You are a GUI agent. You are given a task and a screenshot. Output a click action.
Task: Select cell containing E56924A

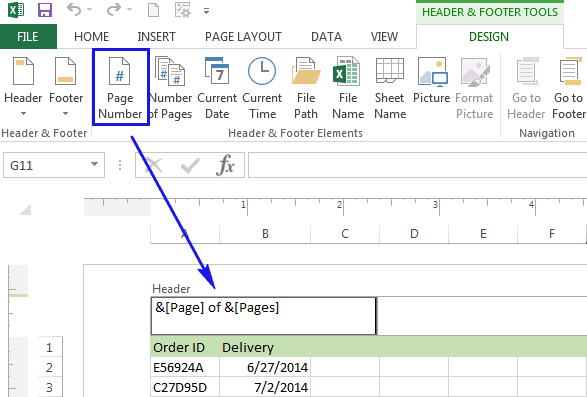tap(185, 367)
